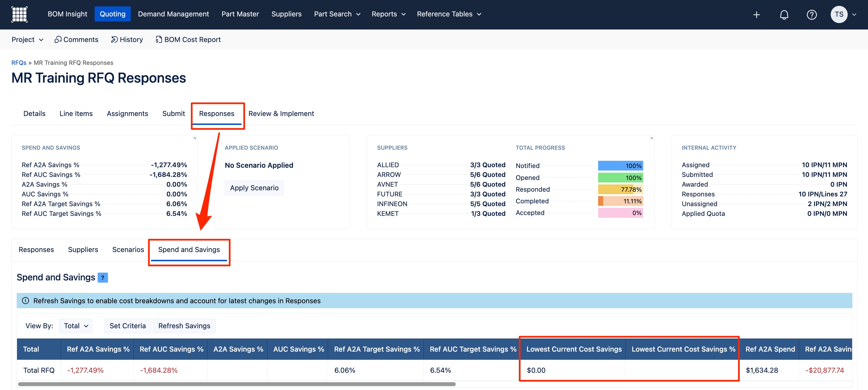Switch to the Submit tab
This screenshot has width=868, height=390.
[174, 113]
